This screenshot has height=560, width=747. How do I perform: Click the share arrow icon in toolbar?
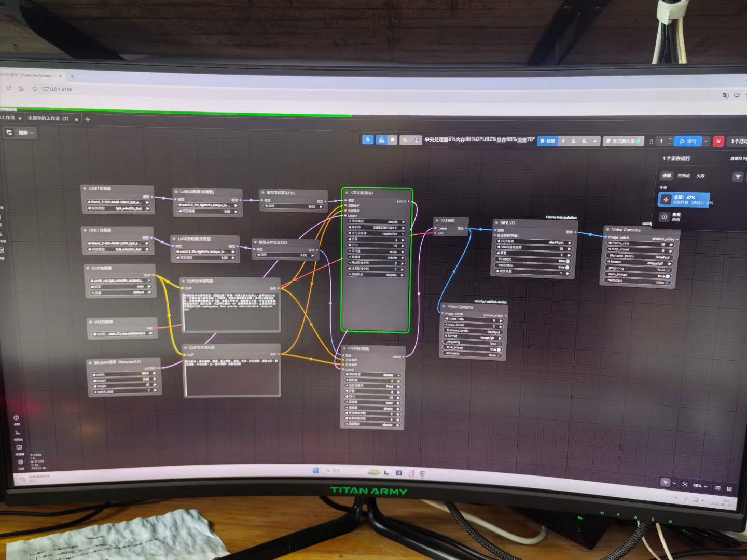coord(594,141)
